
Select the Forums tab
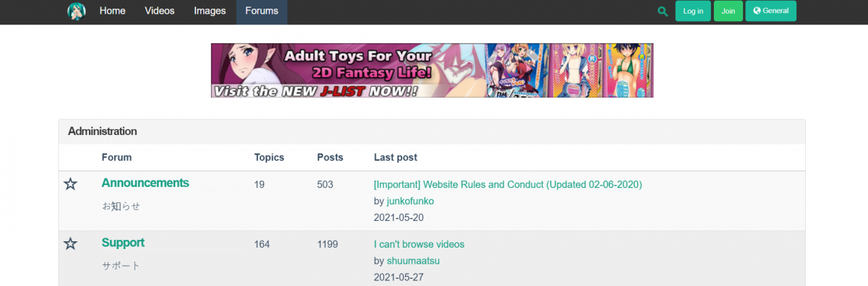(262, 12)
